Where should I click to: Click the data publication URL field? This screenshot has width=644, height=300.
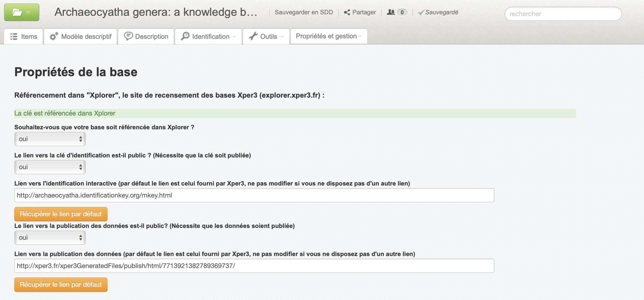tap(254, 266)
